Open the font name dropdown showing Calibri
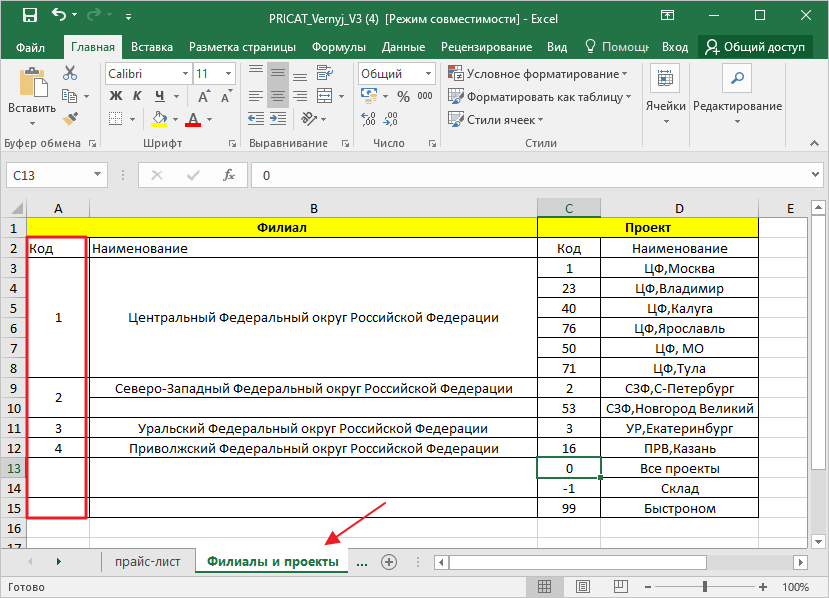Screen dimensions: 829x598 (186, 73)
